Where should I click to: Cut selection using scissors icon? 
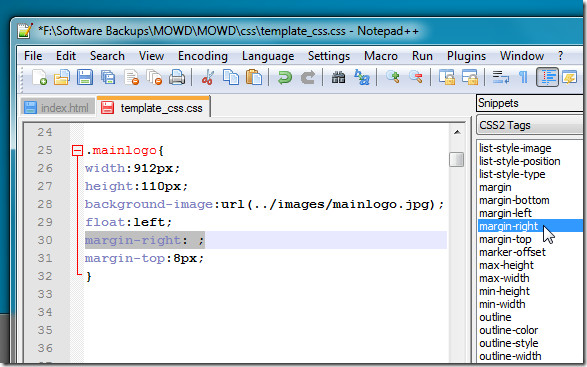coord(207,78)
